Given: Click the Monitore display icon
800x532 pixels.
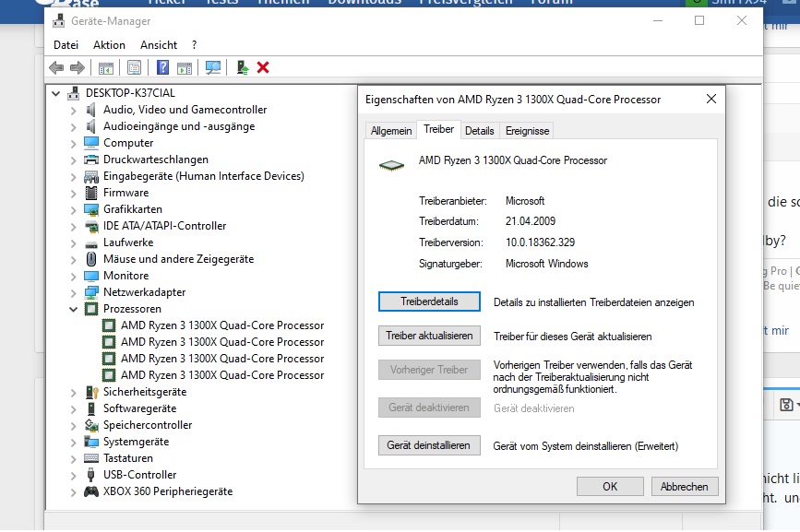Looking at the screenshot, I should pyautogui.click(x=91, y=276).
